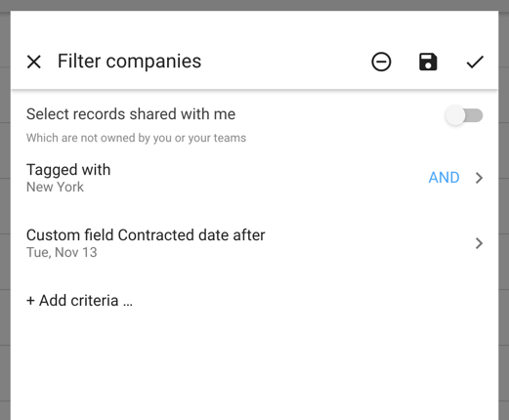Viewport: 509px width, 420px height.
Task: Edit the Tue, Nov 13 date value
Action: pyautogui.click(x=62, y=252)
